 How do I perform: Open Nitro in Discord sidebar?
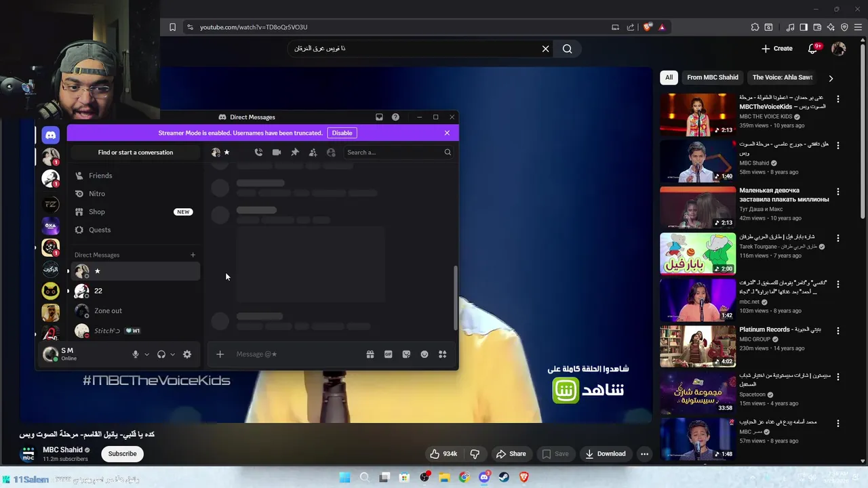[134, 194]
